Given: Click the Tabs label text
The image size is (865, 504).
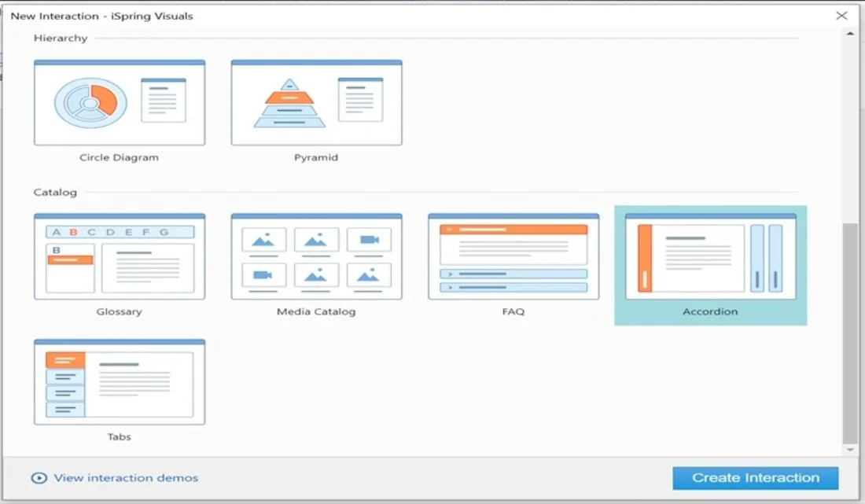Looking at the screenshot, I should (x=120, y=436).
